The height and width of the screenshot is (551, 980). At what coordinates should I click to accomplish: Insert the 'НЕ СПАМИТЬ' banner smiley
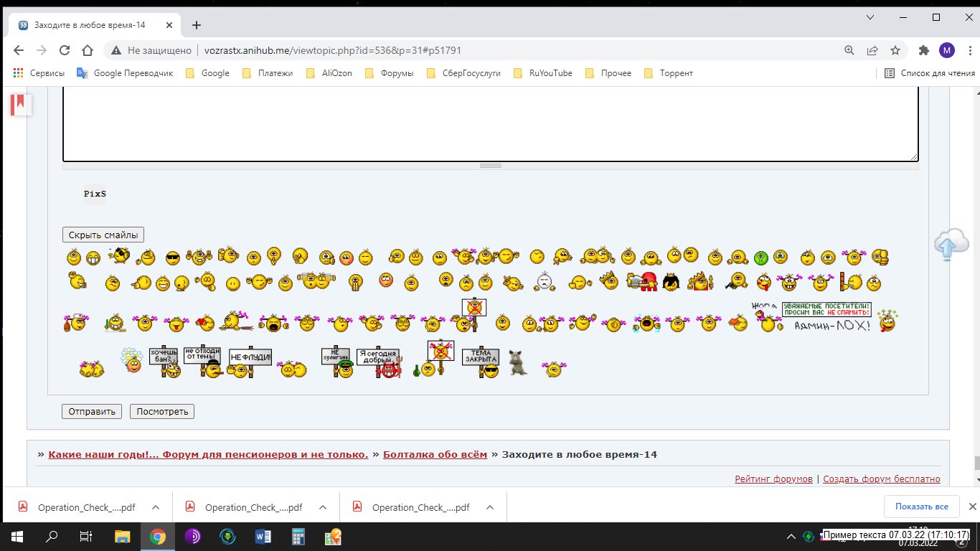pyautogui.click(x=826, y=309)
